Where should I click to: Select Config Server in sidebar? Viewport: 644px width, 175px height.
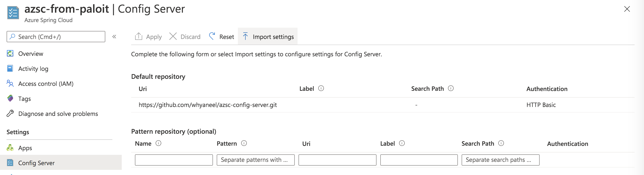click(36, 163)
